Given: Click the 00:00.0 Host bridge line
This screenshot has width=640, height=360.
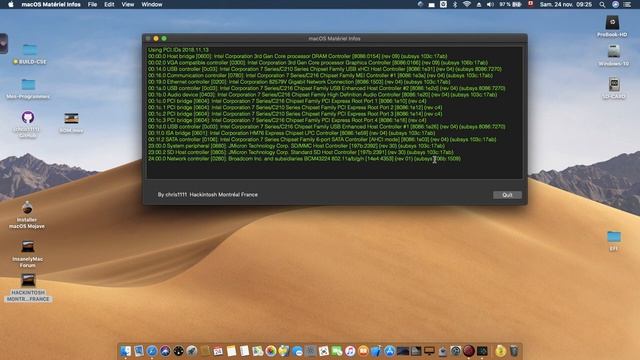Looking at the screenshot, I should tap(298, 56).
